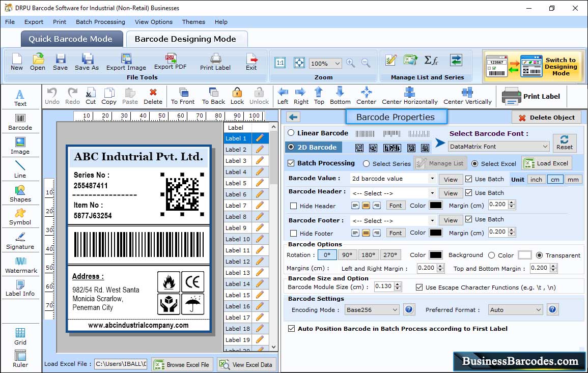Click the Lock object icon

coord(237,96)
